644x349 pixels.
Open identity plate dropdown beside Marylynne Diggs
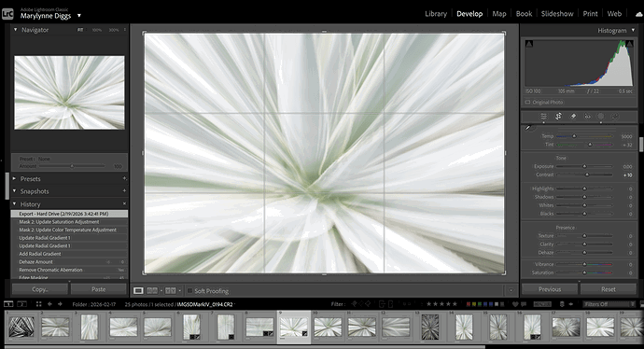(x=79, y=16)
